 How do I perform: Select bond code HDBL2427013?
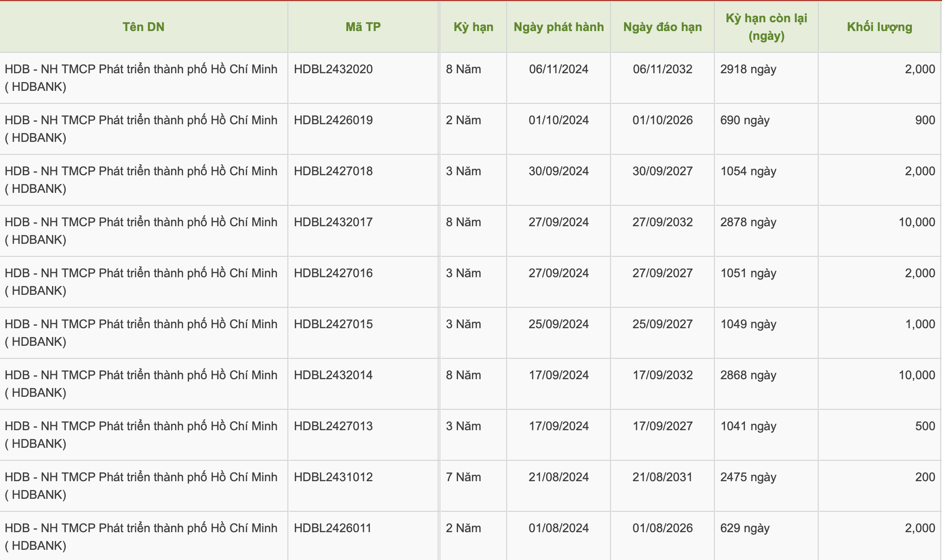(x=333, y=426)
